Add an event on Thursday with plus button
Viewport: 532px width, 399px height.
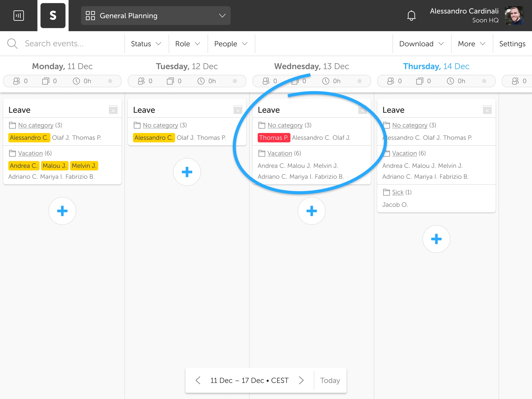[436, 239]
